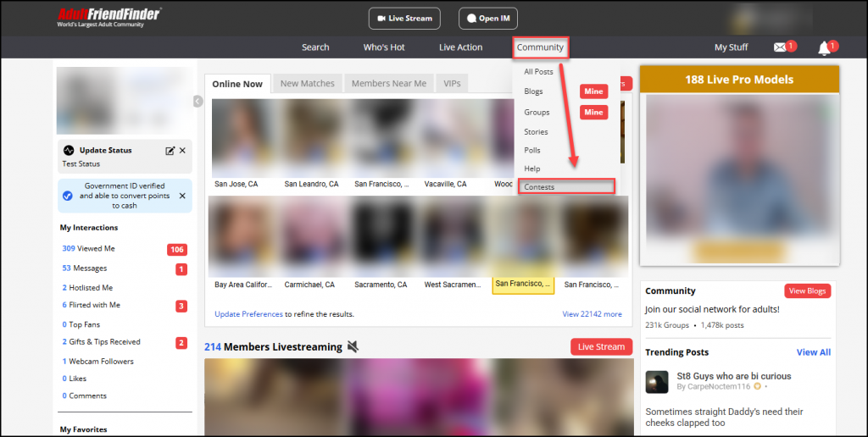Image resolution: width=868 pixels, height=437 pixels.
Task: Collapse the left sidebar arrow
Action: coord(198,102)
